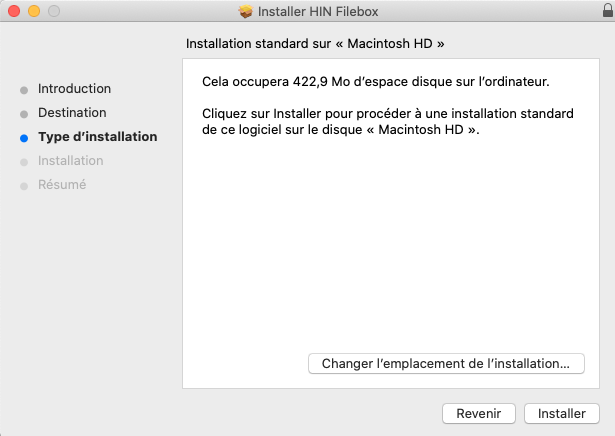This screenshot has width=615, height=436.
Task: Open Changer l'emplacement de l'installation
Action: 446,363
